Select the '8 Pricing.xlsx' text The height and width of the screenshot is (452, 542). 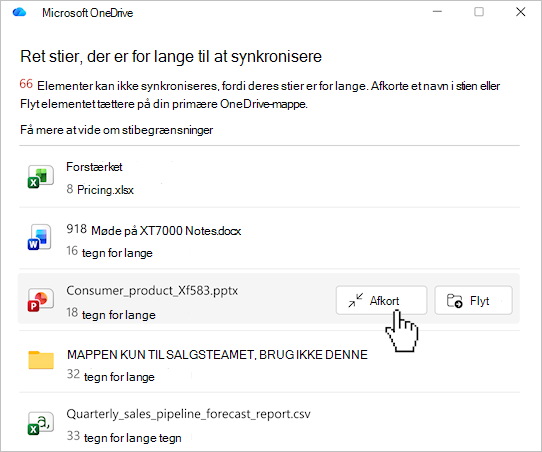pyautogui.click(x=100, y=189)
